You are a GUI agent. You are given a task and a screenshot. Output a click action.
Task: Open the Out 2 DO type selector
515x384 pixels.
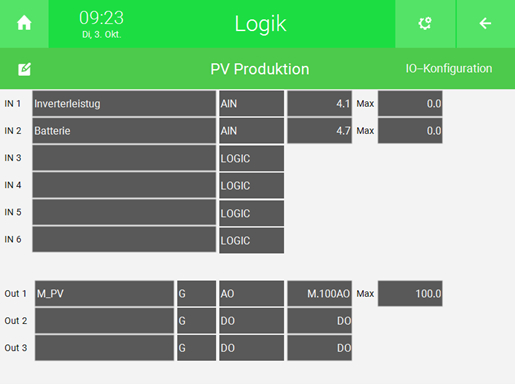pyautogui.click(x=252, y=321)
